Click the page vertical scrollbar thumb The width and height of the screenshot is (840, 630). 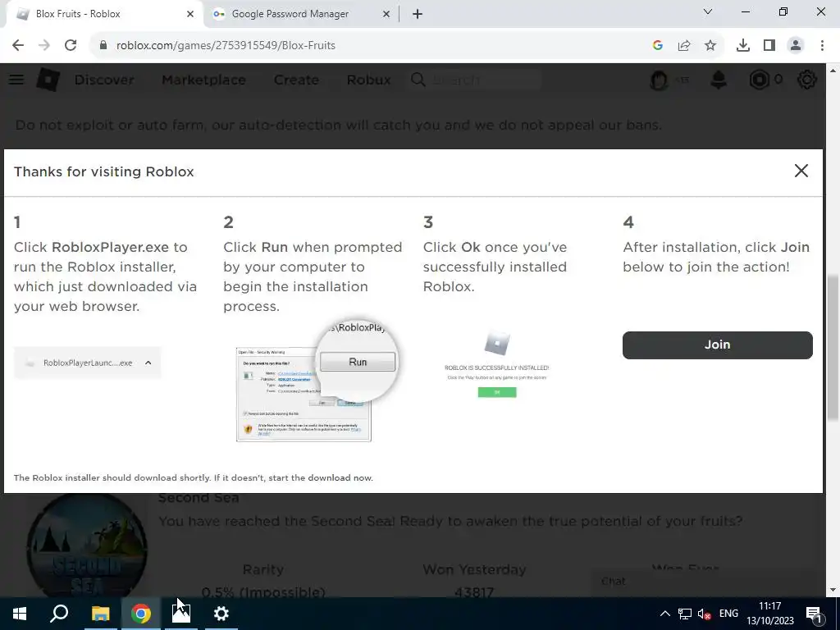click(x=833, y=347)
